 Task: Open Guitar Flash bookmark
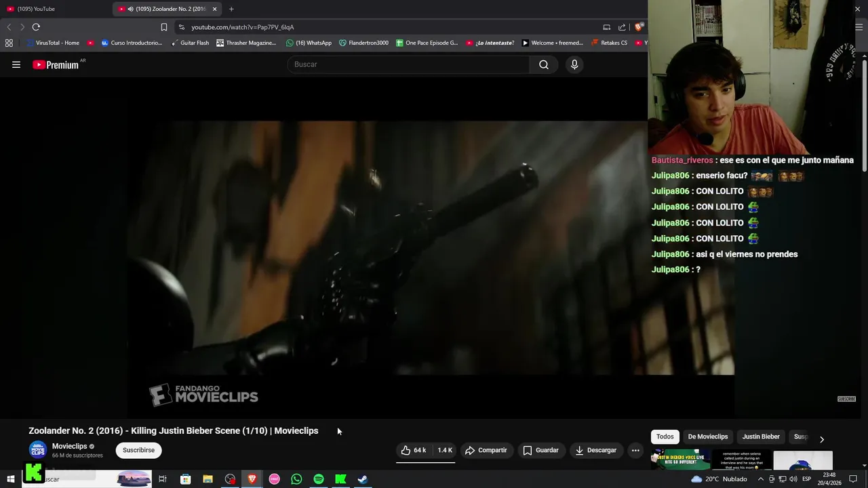click(x=190, y=43)
